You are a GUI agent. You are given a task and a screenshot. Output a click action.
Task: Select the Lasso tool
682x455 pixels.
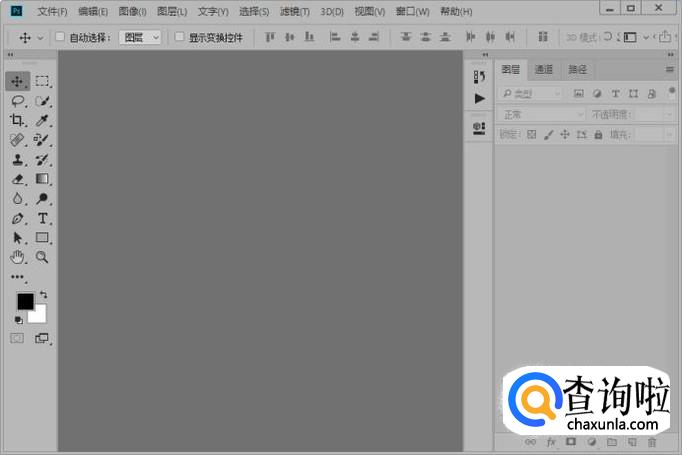[17, 101]
